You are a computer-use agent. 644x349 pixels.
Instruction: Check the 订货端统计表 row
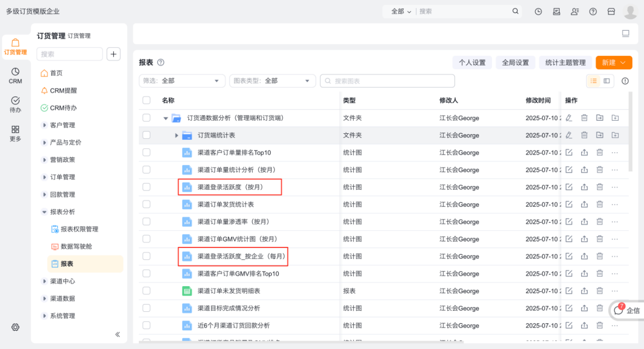146,135
